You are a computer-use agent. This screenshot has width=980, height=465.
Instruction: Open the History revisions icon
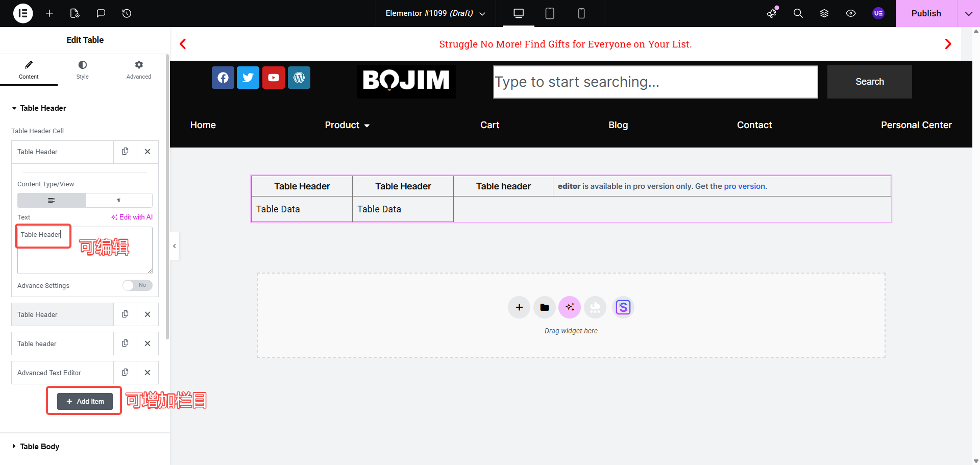point(127,13)
